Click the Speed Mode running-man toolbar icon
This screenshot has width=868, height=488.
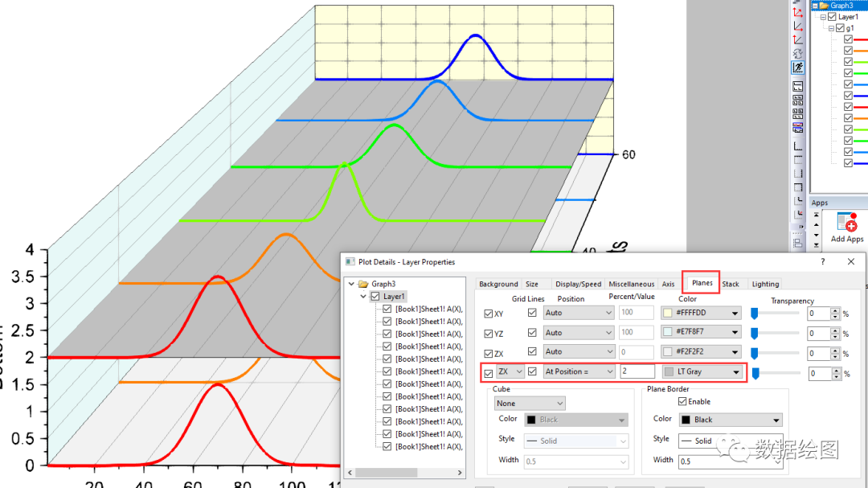798,68
